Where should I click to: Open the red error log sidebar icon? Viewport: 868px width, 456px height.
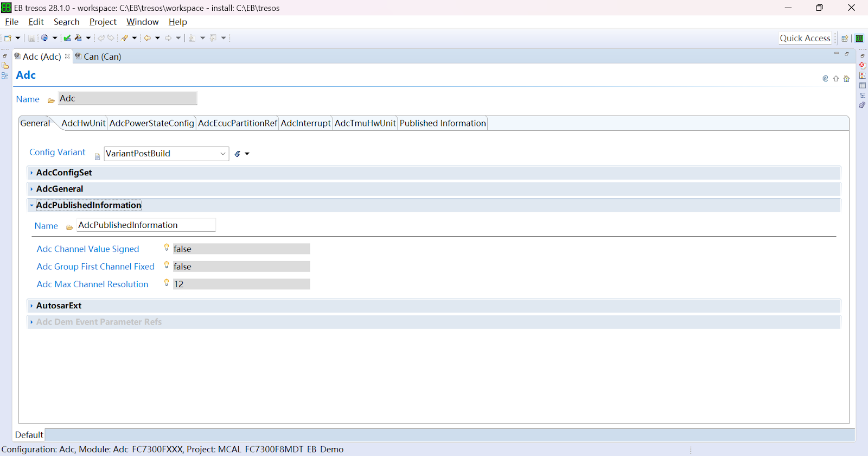863,66
